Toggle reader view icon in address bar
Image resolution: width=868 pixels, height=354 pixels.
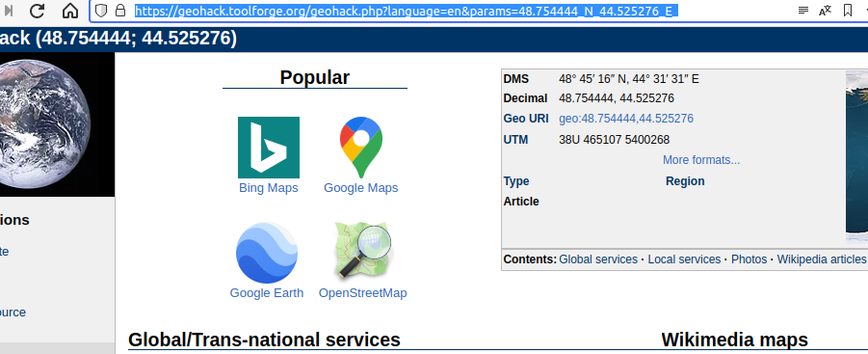803,11
